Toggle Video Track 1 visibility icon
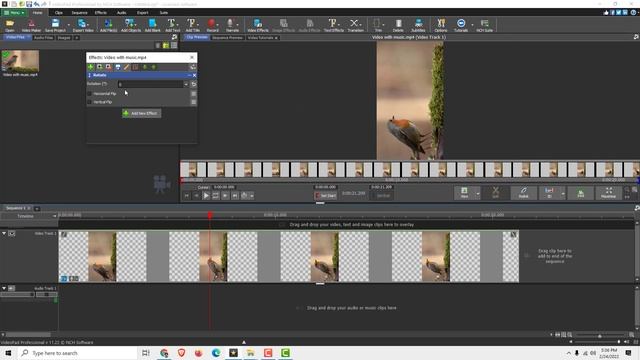The image size is (640, 360). 12,233
